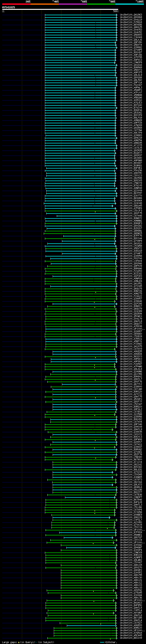Image resolution: width=146 pixels, height=644 pixels.
Task: Select the UniRef100_Q8GU45 label
Action: tap(131, 206)
